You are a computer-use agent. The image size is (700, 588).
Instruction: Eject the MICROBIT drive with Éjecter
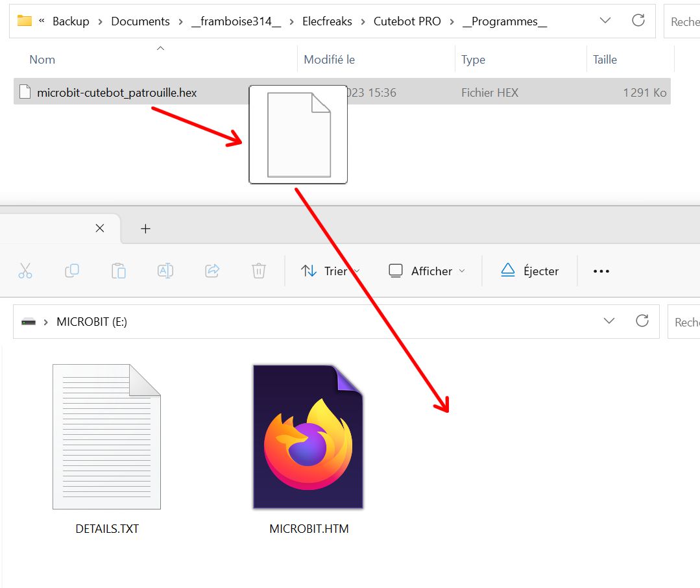click(529, 271)
